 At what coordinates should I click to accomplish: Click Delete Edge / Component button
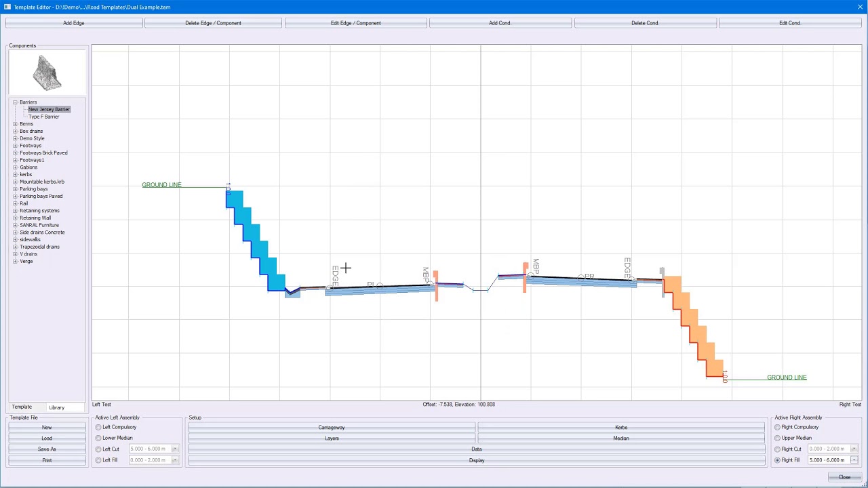[213, 23]
